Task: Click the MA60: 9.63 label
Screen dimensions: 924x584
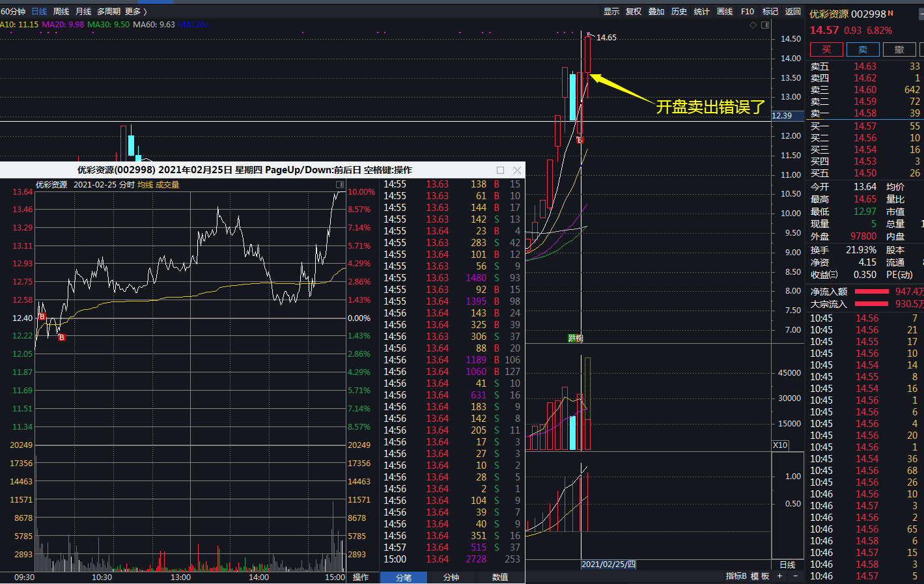Action: click(154, 25)
